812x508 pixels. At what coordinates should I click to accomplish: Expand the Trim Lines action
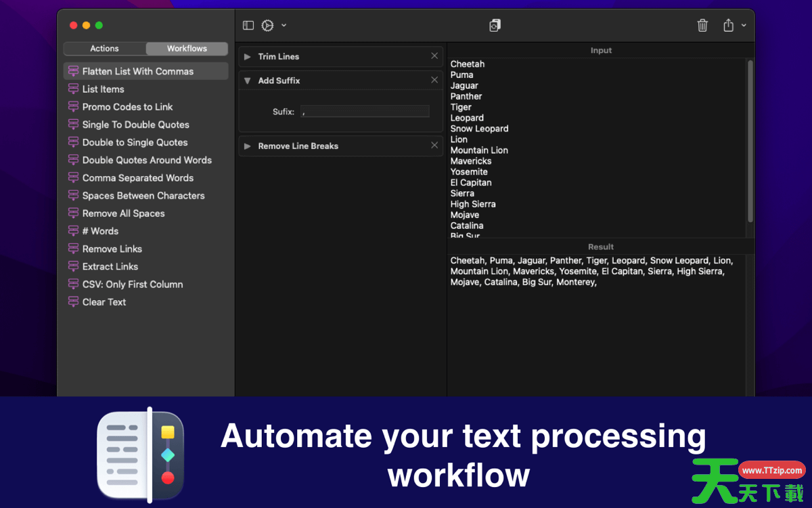tap(248, 57)
